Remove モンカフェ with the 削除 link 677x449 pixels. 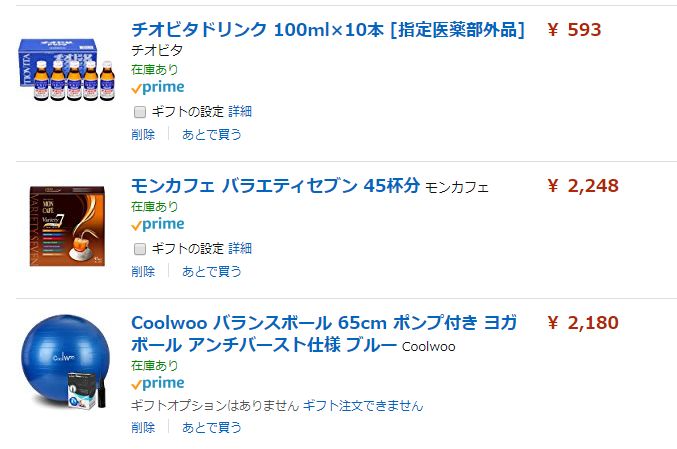(x=143, y=271)
